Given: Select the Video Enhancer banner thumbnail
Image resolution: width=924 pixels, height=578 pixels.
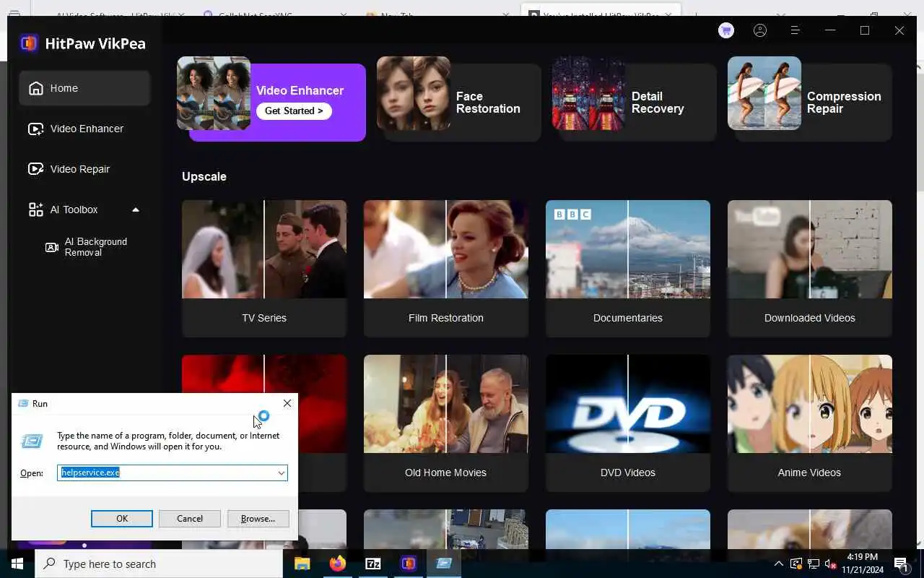Looking at the screenshot, I should click(x=214, y=93).
